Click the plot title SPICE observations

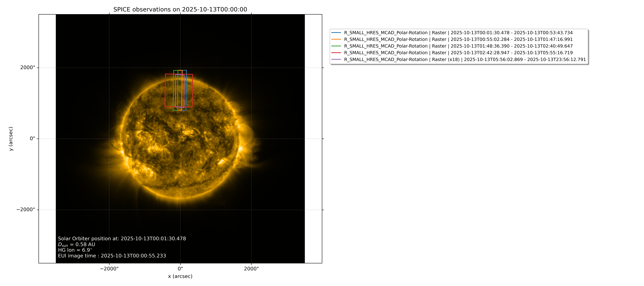180,10
